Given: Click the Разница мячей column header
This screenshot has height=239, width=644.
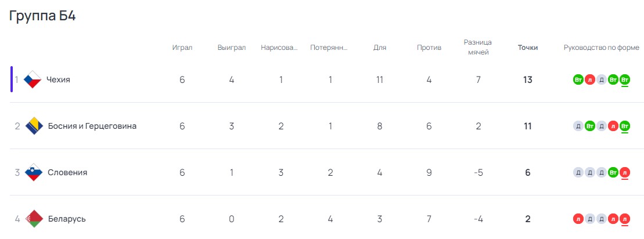Looking at the screenshot, I should 478,47.
